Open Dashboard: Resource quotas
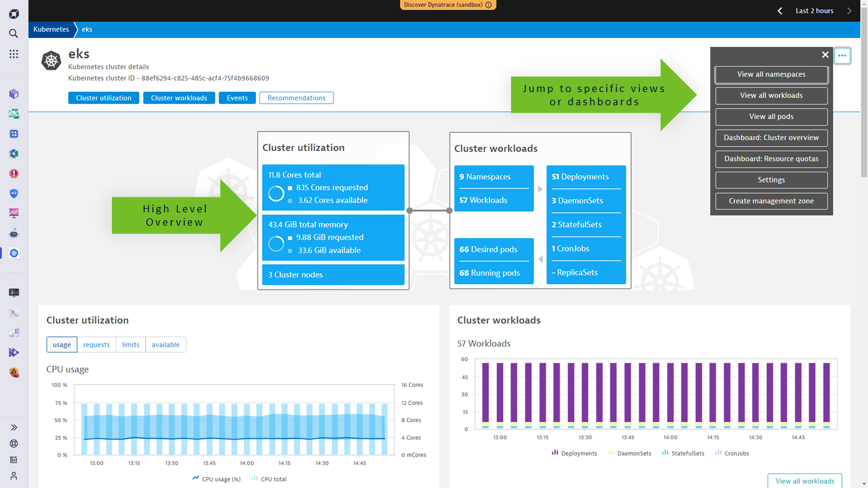The width and height of the screenshot is (868, 488). [771, 159]
